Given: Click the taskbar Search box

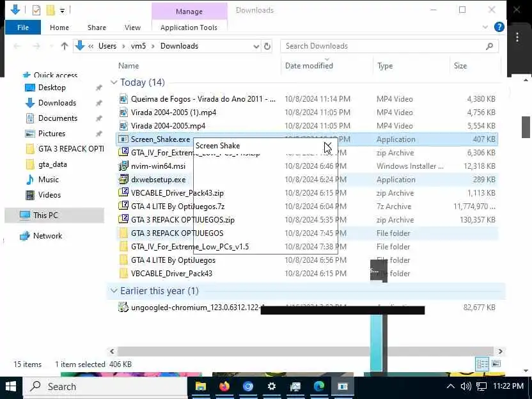Looking at the screenshot, I should coord(105,387).
